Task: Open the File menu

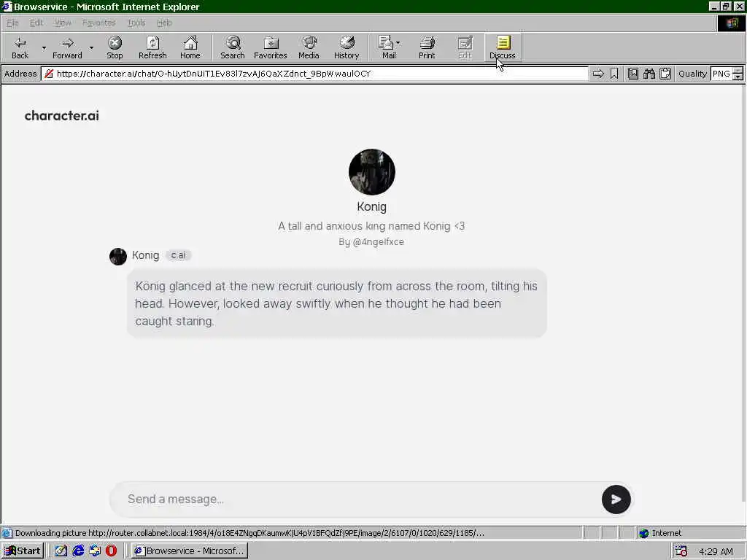Action: point(12,23)
